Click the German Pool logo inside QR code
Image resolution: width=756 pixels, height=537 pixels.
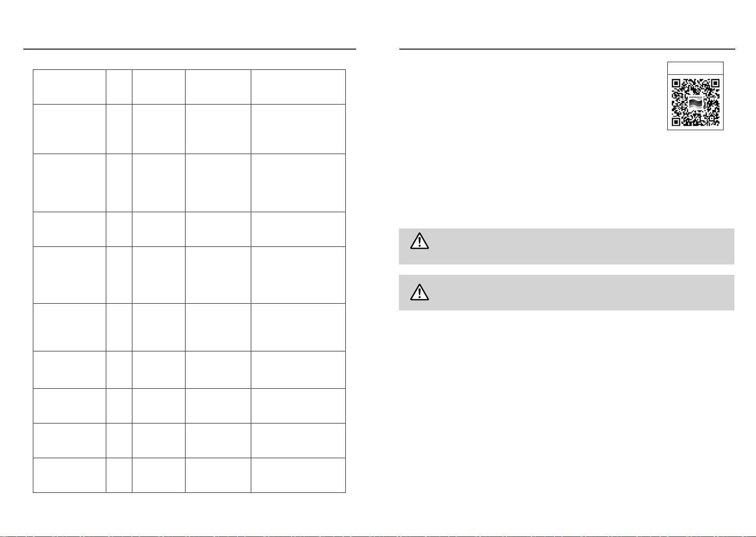pos(696,102)
